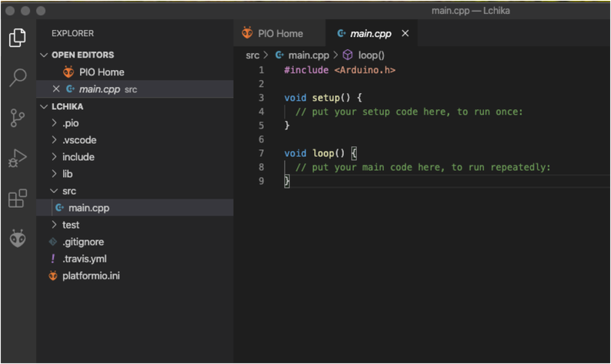Switch to the PIO Home tab
Viewport: 611px width, 364px height.
coord(272,34)
